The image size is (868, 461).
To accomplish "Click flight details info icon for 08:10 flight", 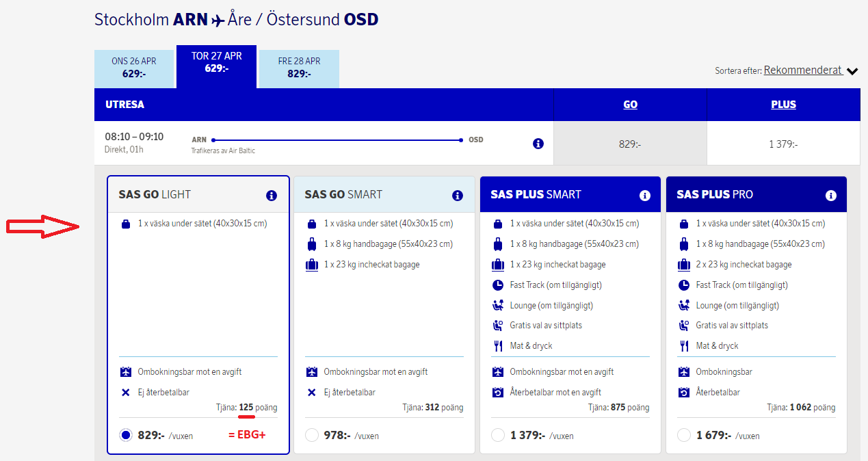I will [x=538, y=144].
